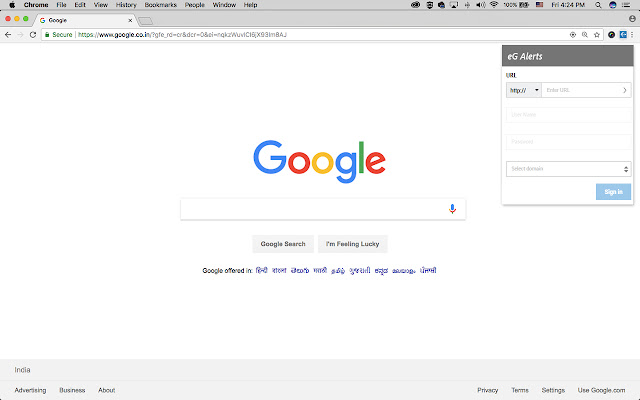Open the File menu
The height and width of the screenshot is (400, 640).
point(61,5)
